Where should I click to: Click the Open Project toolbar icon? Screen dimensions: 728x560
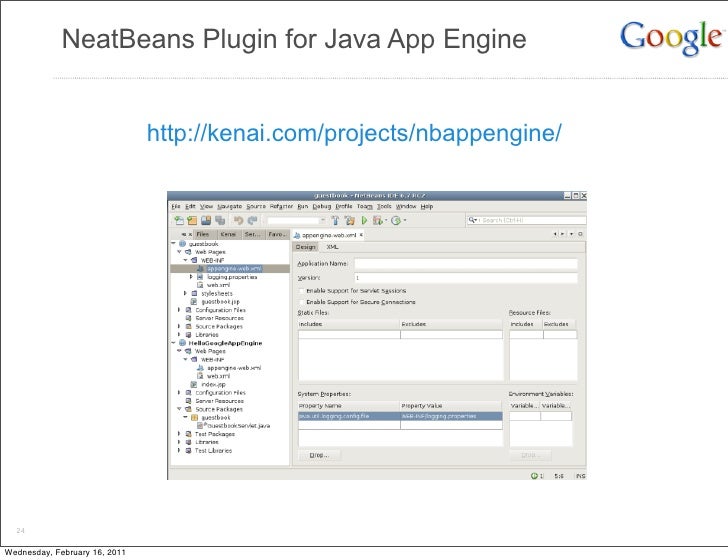tap(206, 221)
